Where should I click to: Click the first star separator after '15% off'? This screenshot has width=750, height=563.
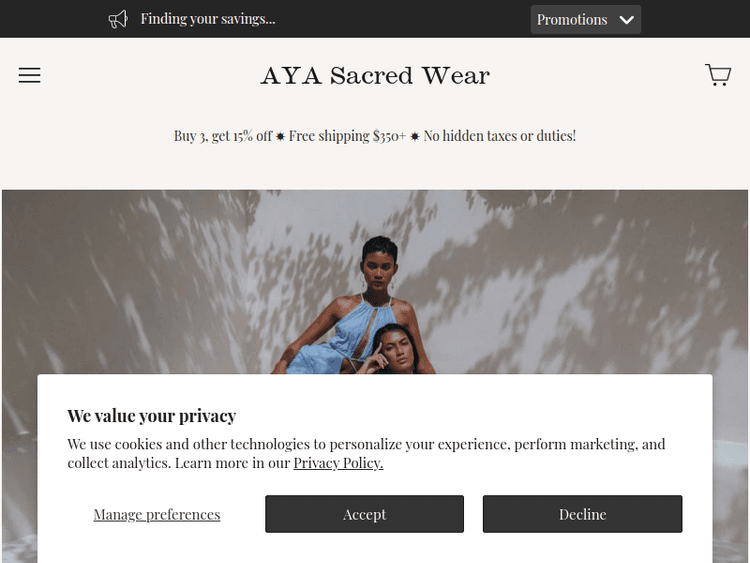click(281, 136)
